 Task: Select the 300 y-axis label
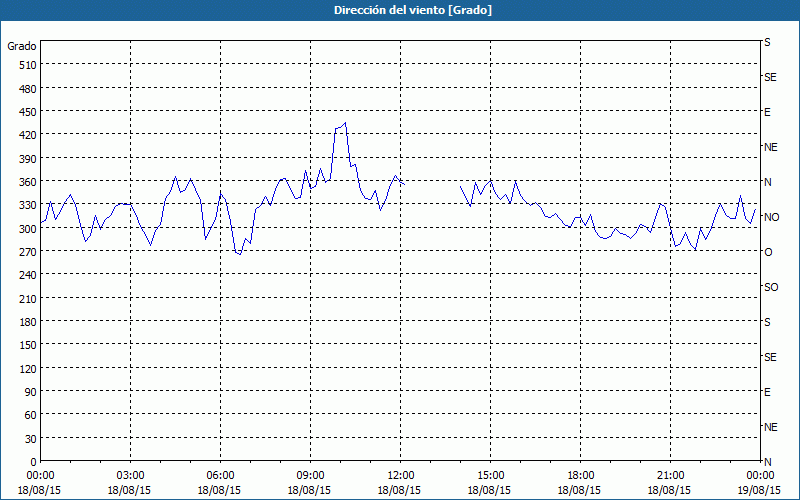pyautogui.click(x=28, y=229)
